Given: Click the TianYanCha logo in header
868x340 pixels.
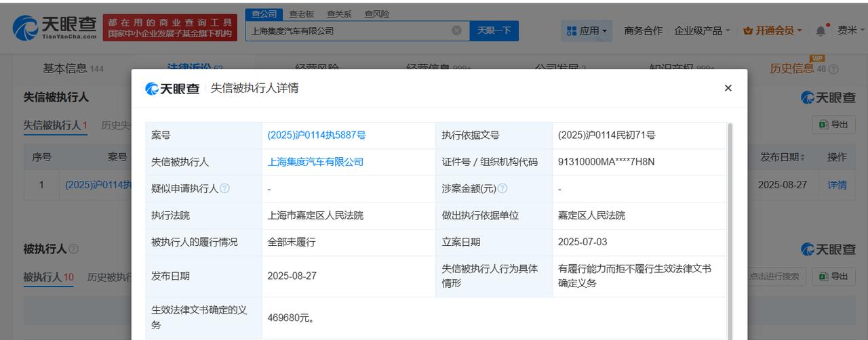Looking at the screenshot, I should (54, 27).
